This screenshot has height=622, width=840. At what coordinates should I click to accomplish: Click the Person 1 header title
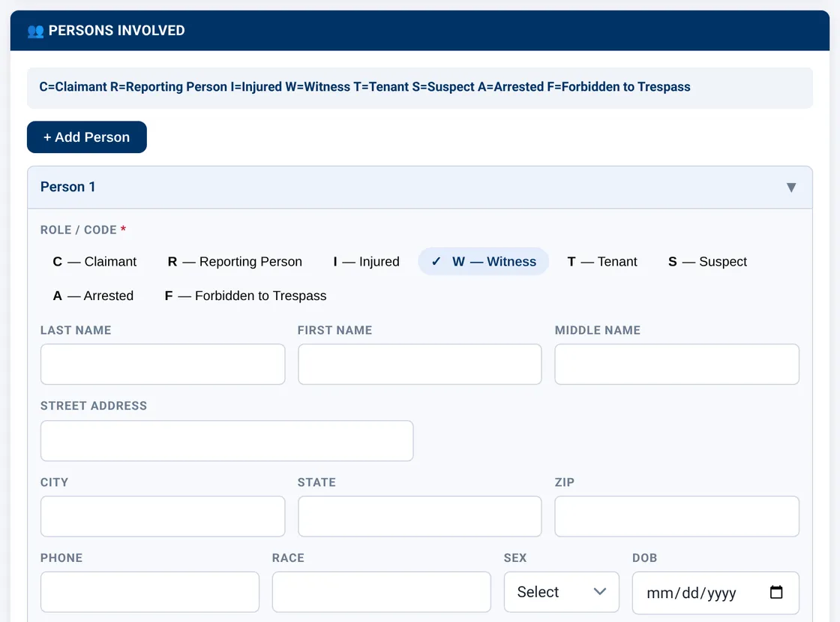(x=68, y=187)
